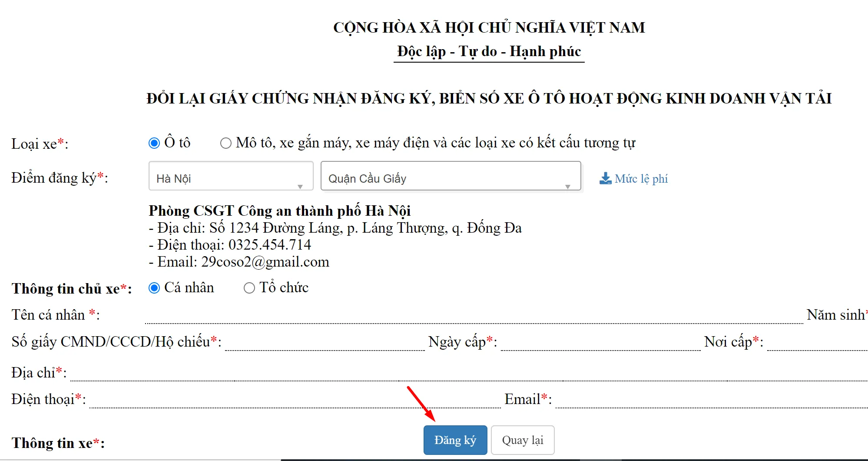
Task: Click the dropdown arrow on Hà Nội field
Action: tap(301, 187)
